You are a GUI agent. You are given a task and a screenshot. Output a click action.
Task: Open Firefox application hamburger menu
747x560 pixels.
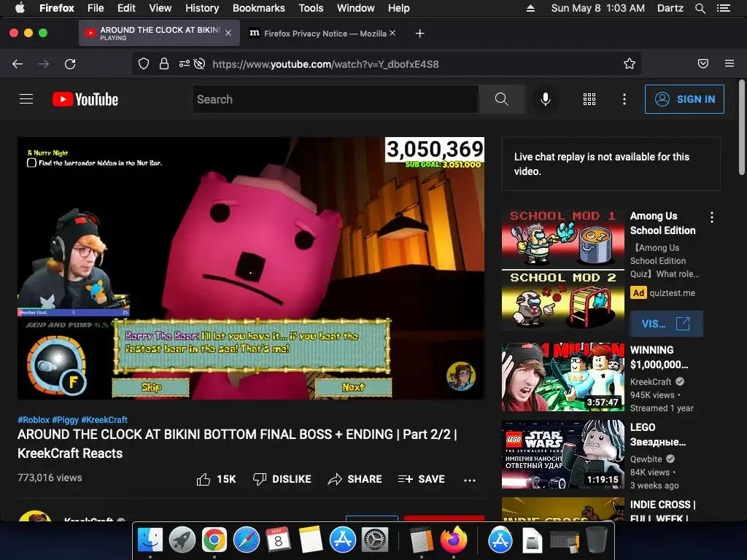(729, 64)
